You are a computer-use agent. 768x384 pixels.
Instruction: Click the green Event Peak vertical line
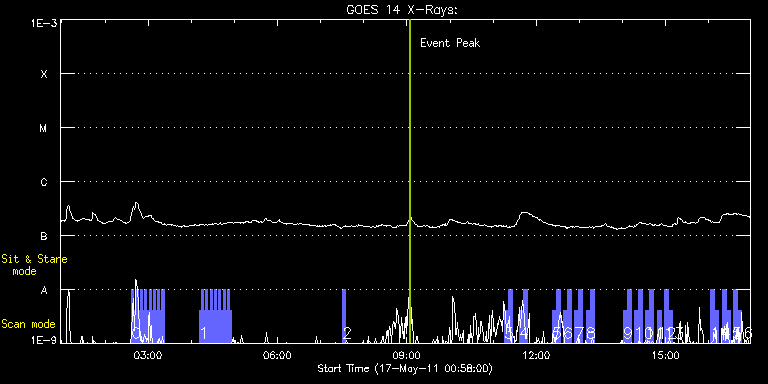[x=409, y=181]
